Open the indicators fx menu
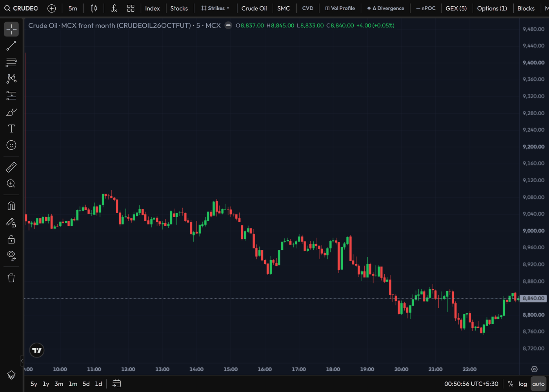 click(114, 8)
